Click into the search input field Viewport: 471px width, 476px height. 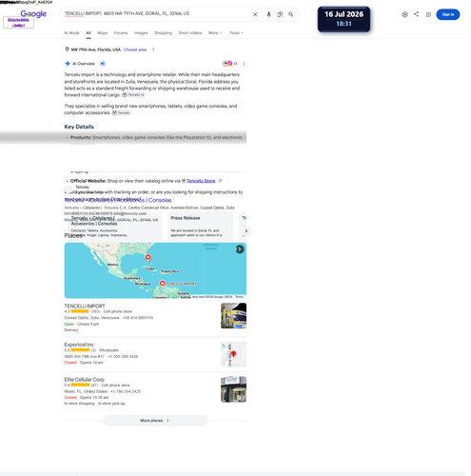click(155, 14)
